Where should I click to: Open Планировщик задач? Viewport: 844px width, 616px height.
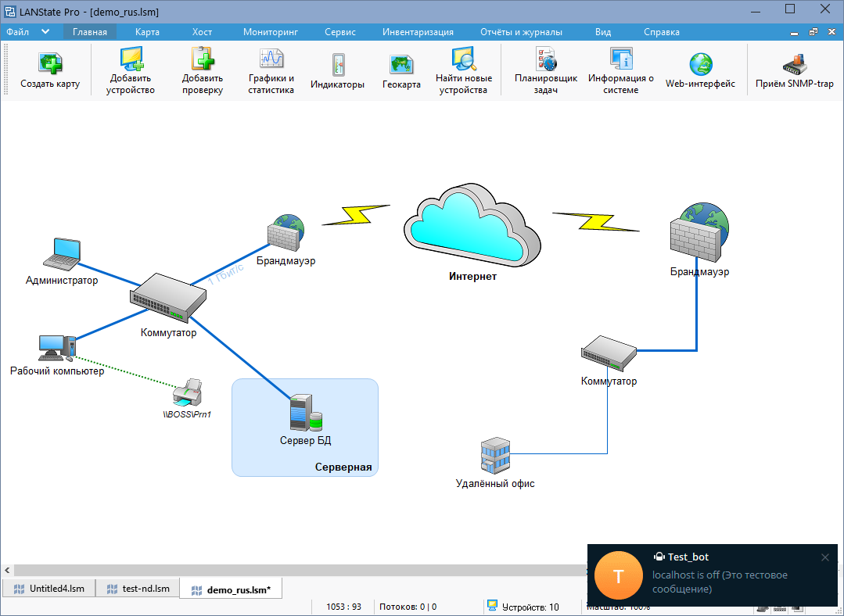pos(546,70)
